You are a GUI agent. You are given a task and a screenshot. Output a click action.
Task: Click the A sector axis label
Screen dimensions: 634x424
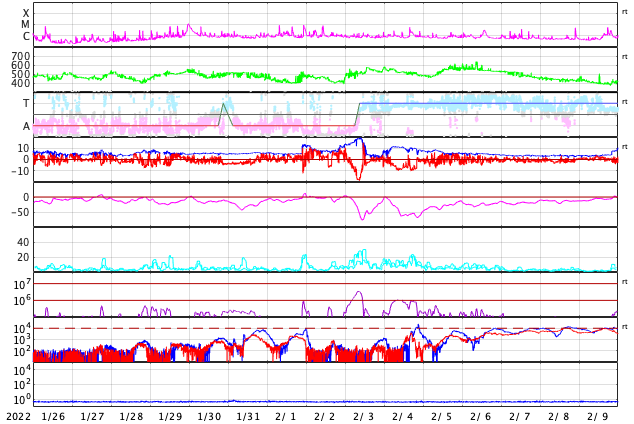coord(26,127)
